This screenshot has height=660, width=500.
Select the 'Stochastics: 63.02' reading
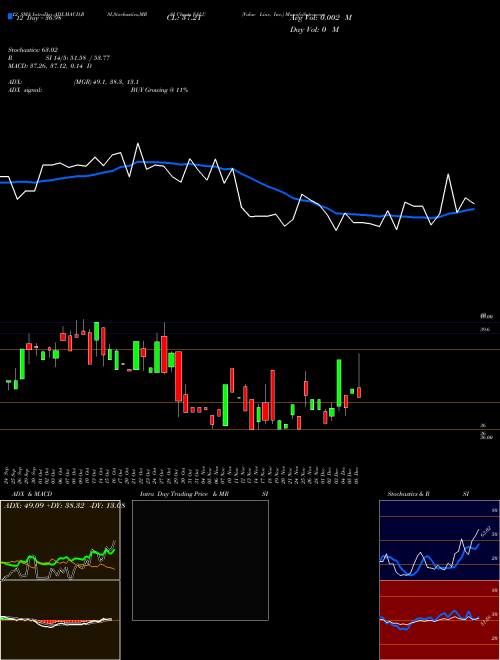point(33,50)
